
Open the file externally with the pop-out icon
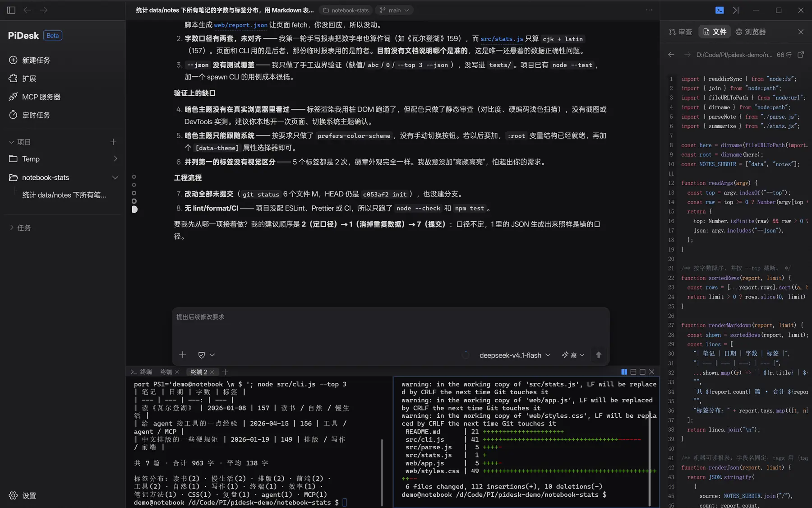point(801,55)
